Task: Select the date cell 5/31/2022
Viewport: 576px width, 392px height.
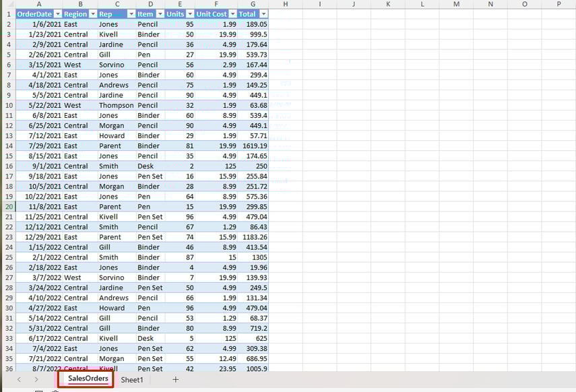Action: [39, 329]
